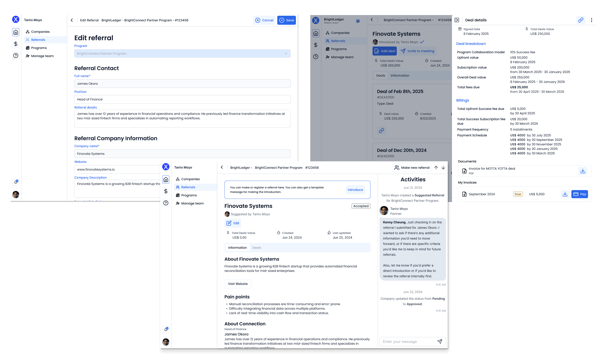Click the Introduce button in the referral banner
Viewport: 608px width, 364px height.
(355, 190)
